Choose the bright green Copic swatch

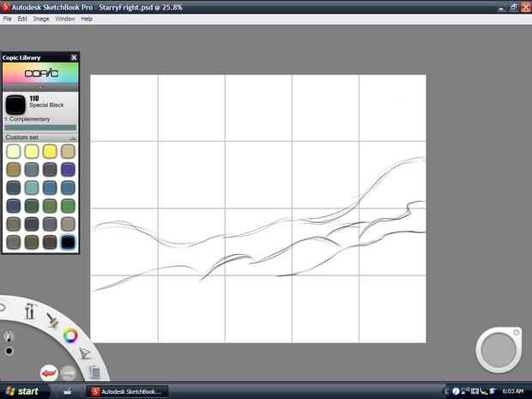(x=68, y=206)
